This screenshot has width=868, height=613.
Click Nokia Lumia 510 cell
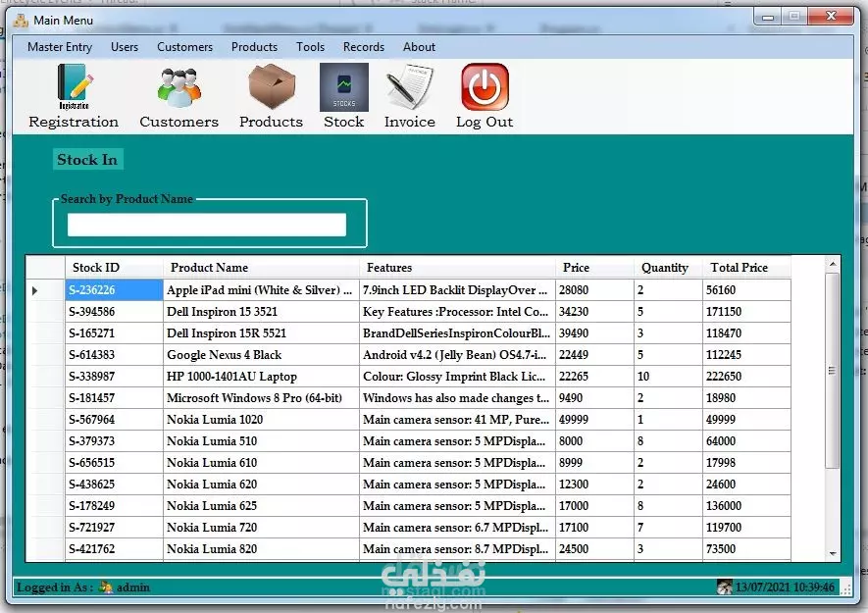[x=261, y=441]
